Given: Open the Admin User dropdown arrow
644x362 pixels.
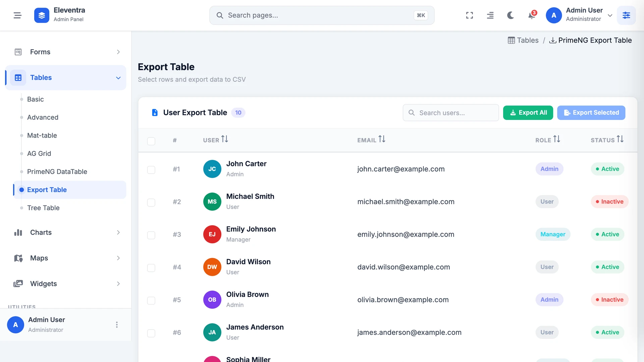Looking at the screenshot, I should coord(610,15).
